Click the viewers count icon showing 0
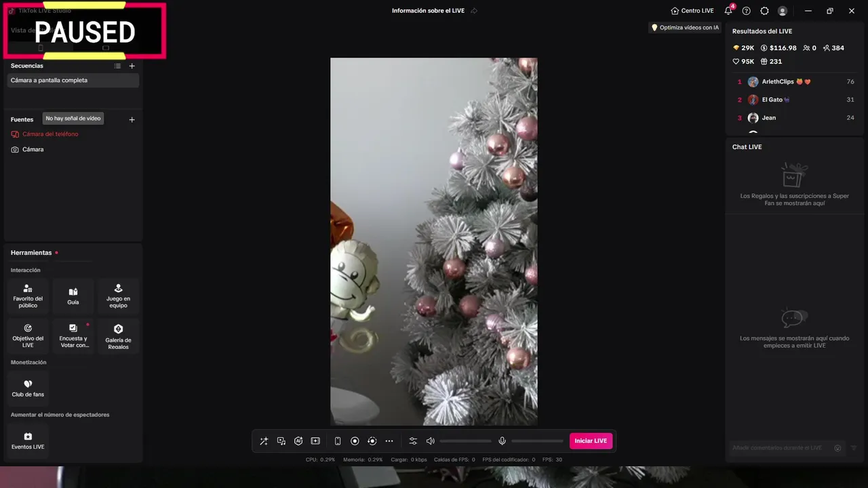 coord(810,48)
